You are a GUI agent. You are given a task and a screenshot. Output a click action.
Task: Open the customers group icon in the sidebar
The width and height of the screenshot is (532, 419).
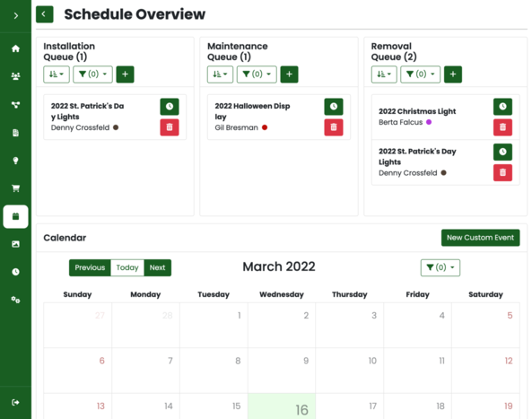(x=15, y=76)
